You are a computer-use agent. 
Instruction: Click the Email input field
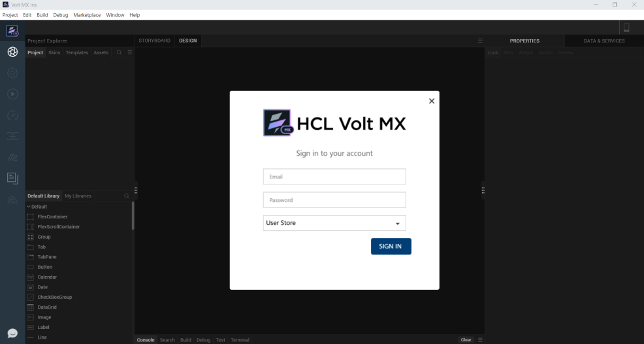pyautogui.click(x=334, y=177)
